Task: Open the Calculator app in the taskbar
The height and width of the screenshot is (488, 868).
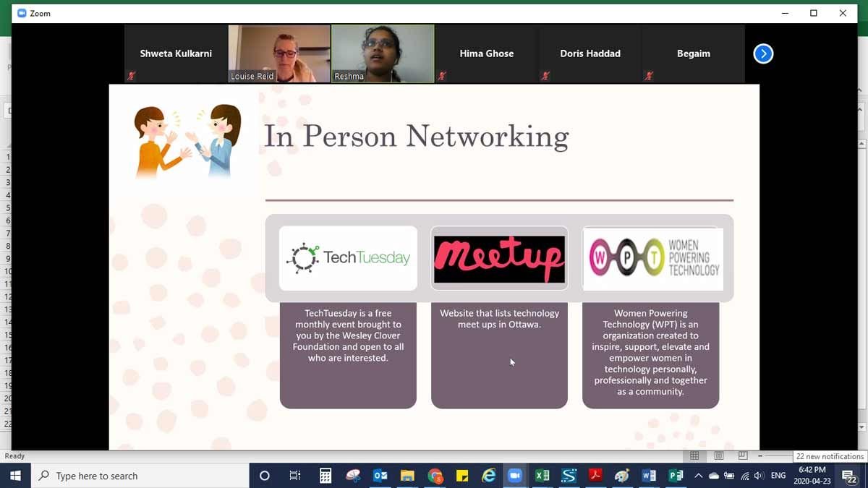Action: pyautogui.click(x=325, y=476)
